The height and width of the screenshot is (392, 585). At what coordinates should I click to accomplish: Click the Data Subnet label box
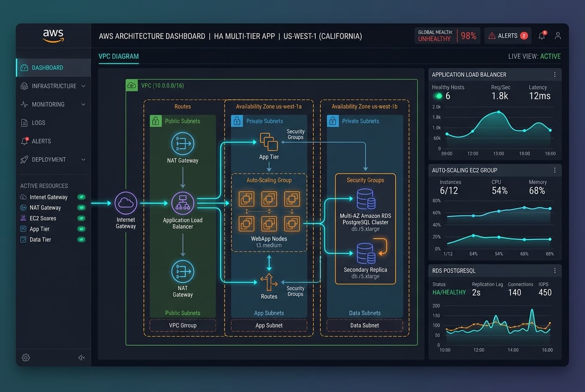pyautogui.click(x=365, y=325)
